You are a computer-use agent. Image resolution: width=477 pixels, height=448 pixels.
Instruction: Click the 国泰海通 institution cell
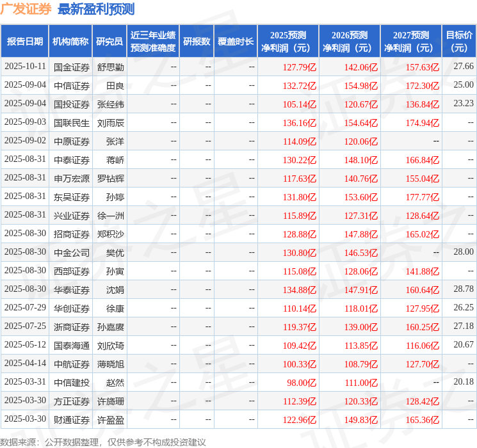72,346
